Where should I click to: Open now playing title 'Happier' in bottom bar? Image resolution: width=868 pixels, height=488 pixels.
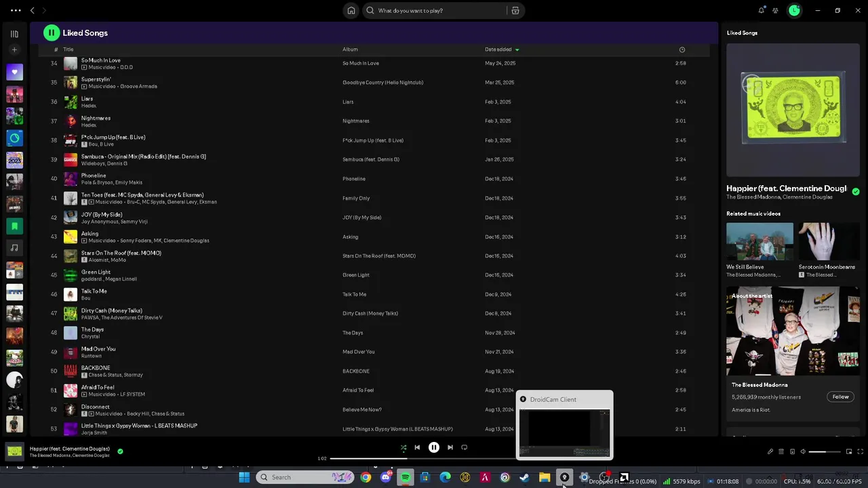(70, 449)
